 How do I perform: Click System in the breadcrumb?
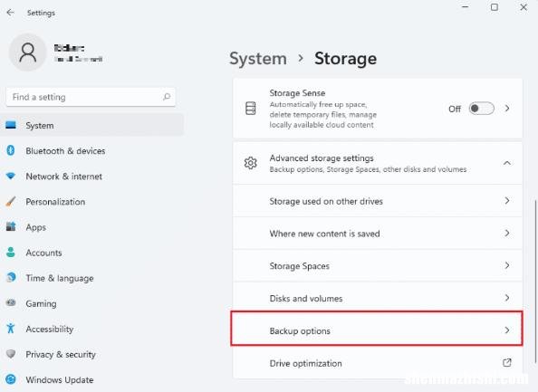pyautogui.click(x=258, y=58)
